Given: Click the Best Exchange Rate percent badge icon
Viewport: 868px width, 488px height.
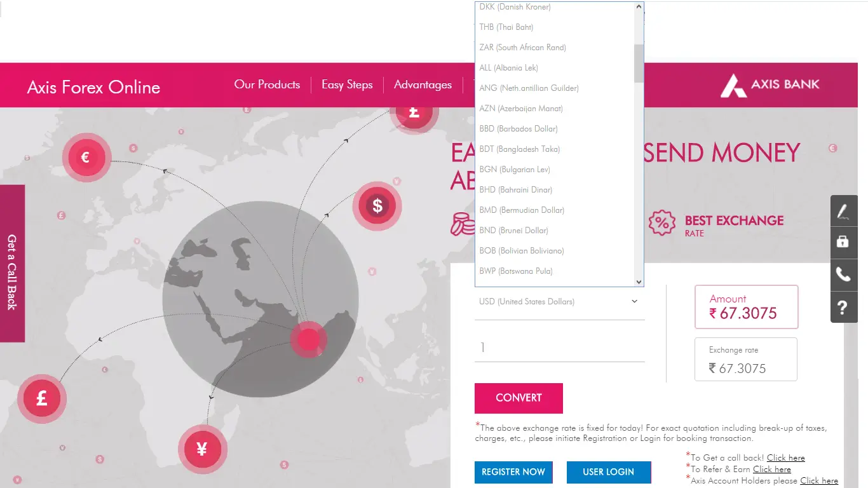Looking at the screenshot, I should click(x=661, y=223).
